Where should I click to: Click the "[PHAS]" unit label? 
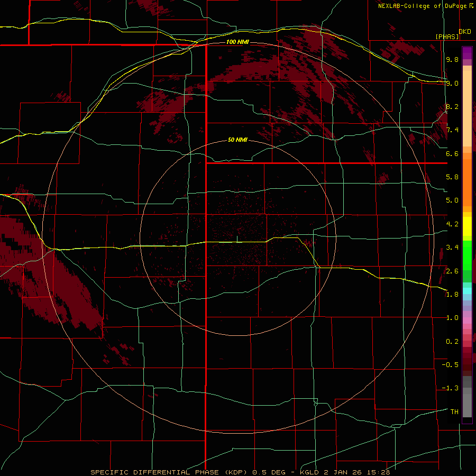pyautogui.click(x=447, y=36)
